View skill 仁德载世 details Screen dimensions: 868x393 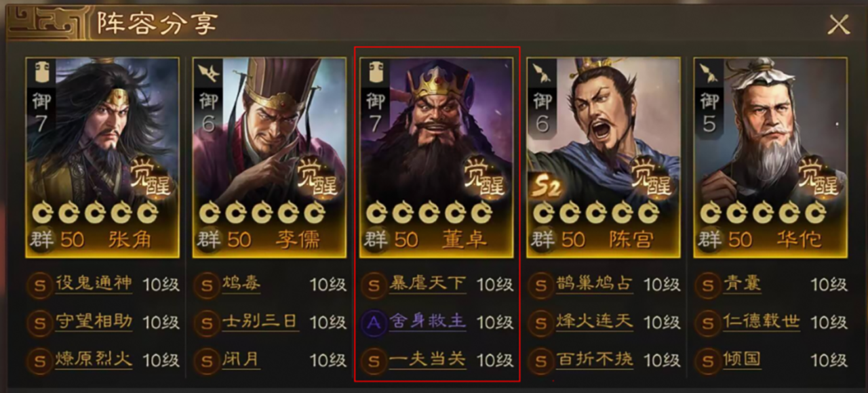click(761, 322)
